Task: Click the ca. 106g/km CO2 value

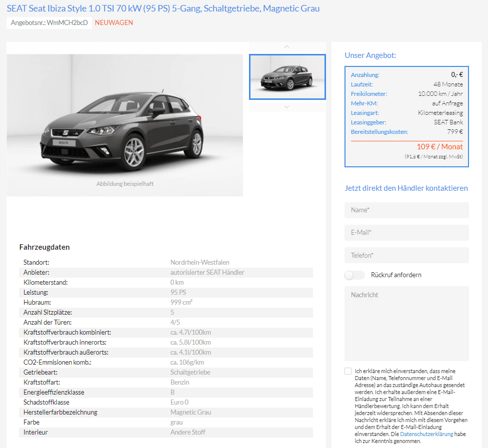Action: click(187, 362)
